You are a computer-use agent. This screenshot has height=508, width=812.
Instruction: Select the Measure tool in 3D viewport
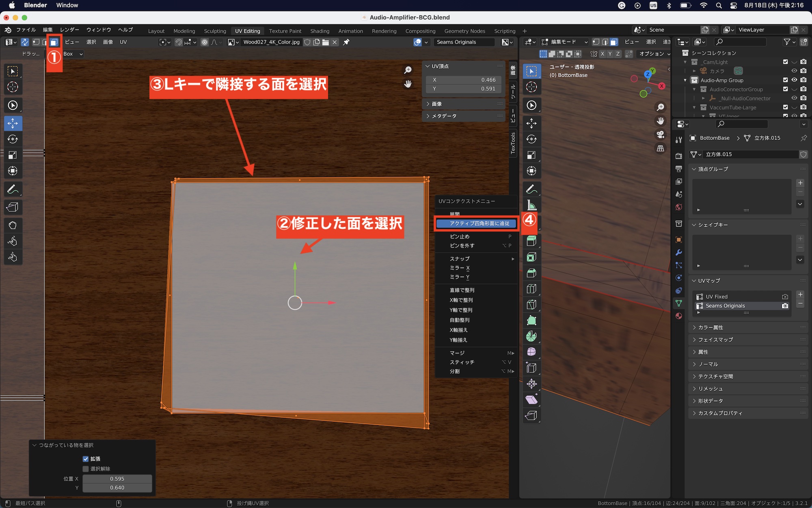coord(531,205)
